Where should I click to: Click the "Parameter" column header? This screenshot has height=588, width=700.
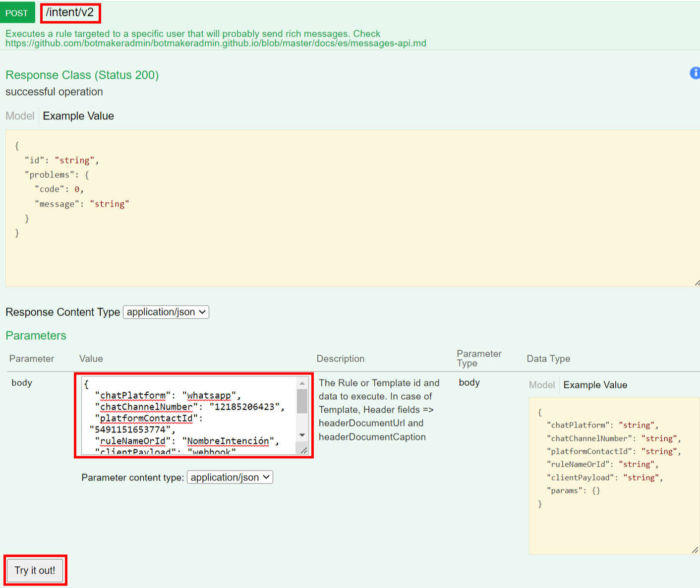pos(32,359)
